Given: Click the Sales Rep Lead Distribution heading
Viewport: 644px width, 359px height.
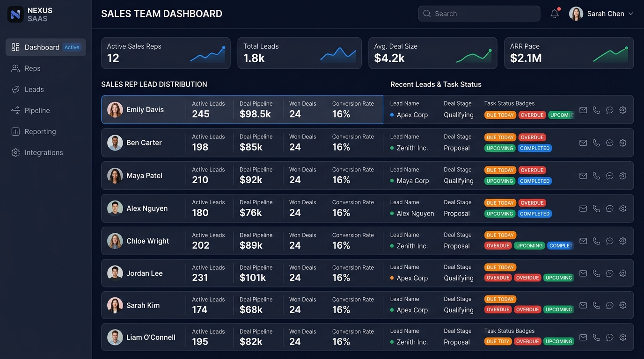Looking at the screenshot, I should coord(154,85).
